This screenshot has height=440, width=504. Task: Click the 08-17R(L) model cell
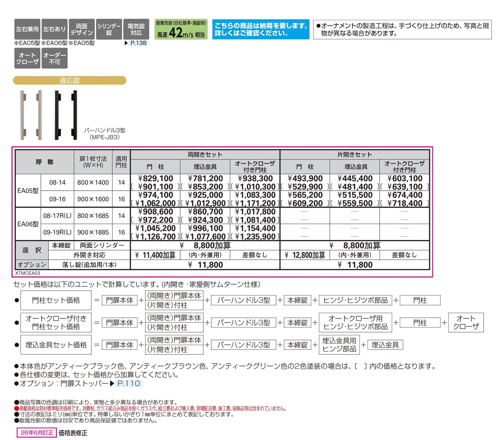[x=57, y=216]
